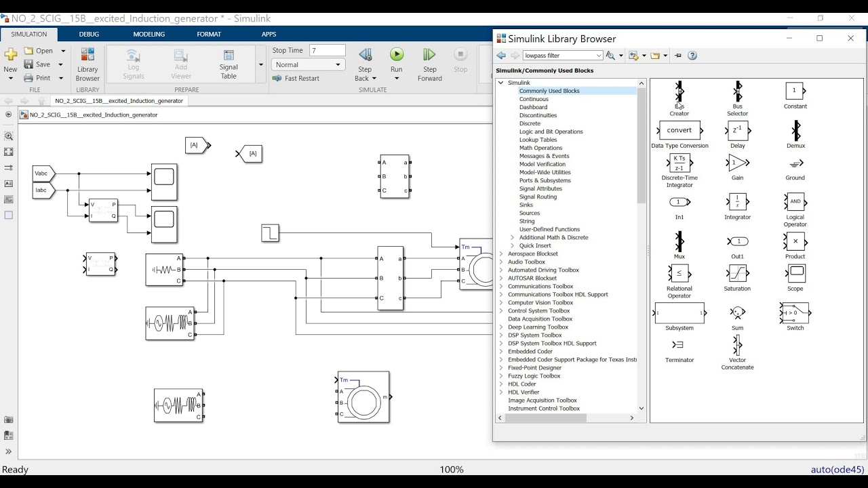Select Sources in the library tree
Screen dimensions: 868x488
tap(530, 213)
